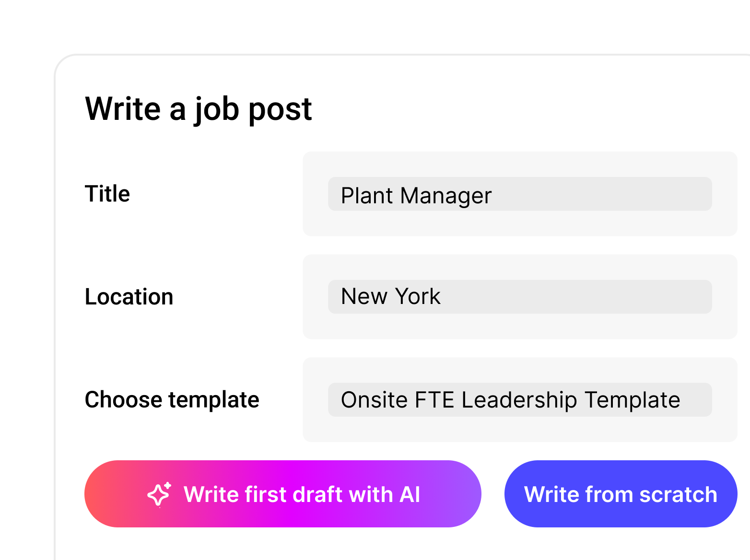The height and width of the screenshot is (560, 750).
Task: Click the New York location field
Action: (519, 296)
